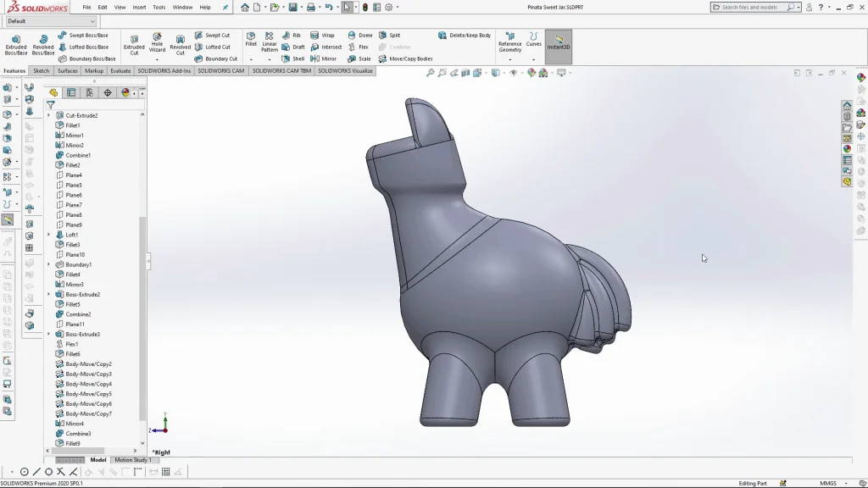Click the Delete/Keep Body button
Viewport: 868px width, 488px height.
465,36
